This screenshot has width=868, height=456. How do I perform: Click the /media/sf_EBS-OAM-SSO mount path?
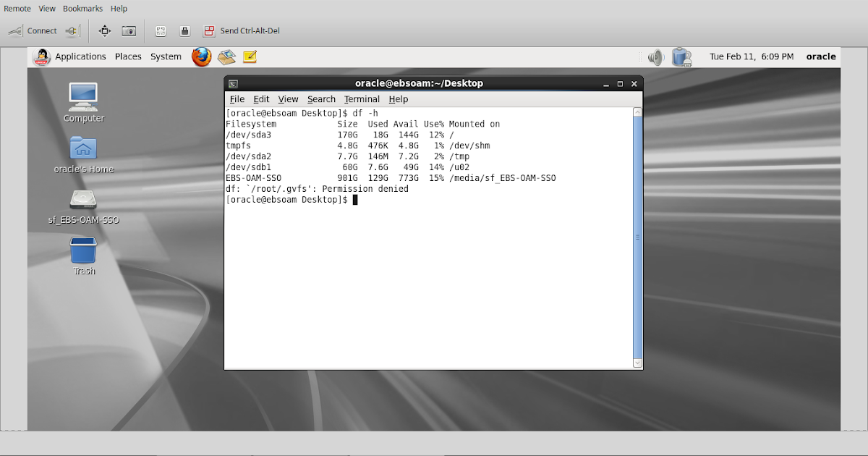[x=502, y=178]
